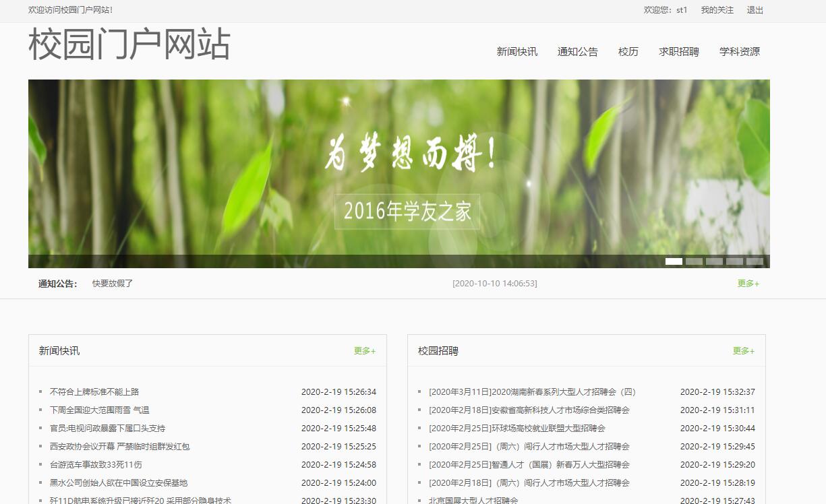The height and width of the screenshot is (504, 826).
Task: Open 我的关注 in the top bar
Action: click(x=716, y=10)
